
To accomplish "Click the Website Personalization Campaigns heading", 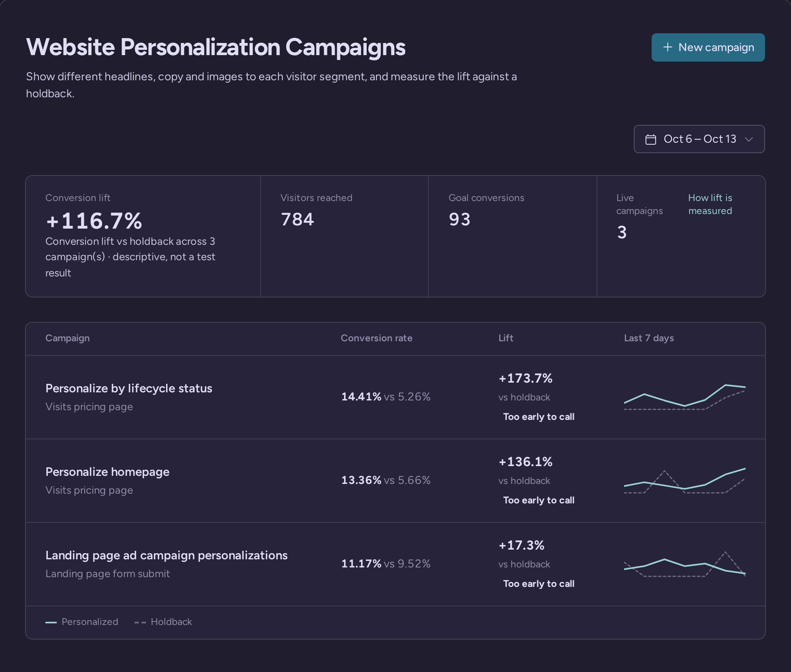I will point(216,47).
